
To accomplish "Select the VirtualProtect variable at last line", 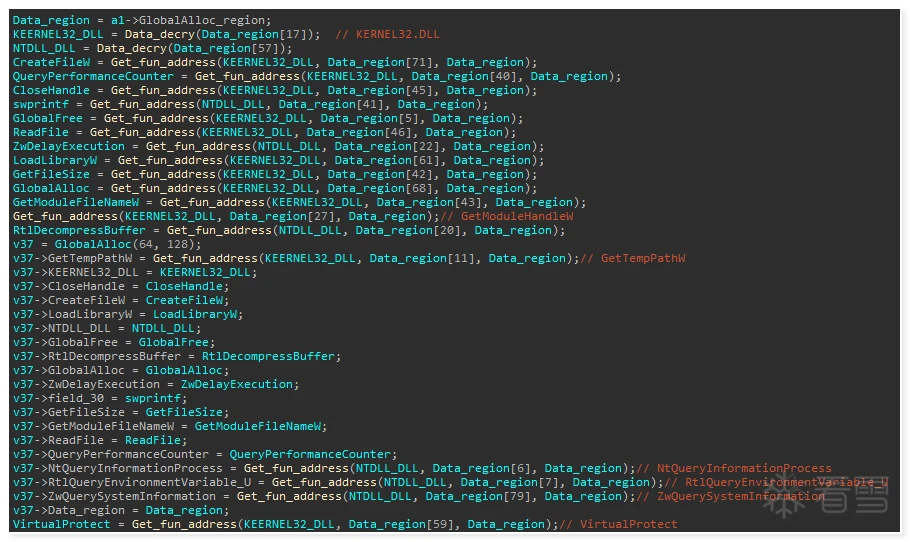I will (62, 524).
